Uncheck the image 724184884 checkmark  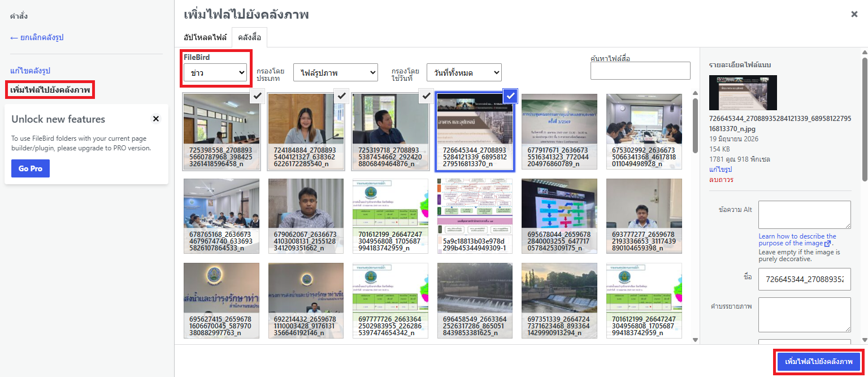pos(341,96)
